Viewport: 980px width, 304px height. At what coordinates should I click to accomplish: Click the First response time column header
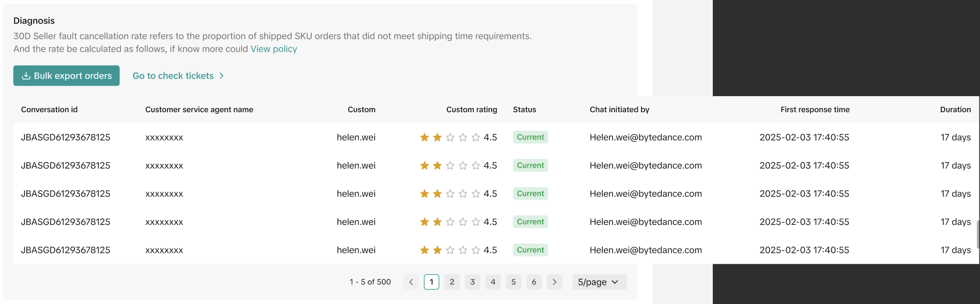(x=815, y=110)
